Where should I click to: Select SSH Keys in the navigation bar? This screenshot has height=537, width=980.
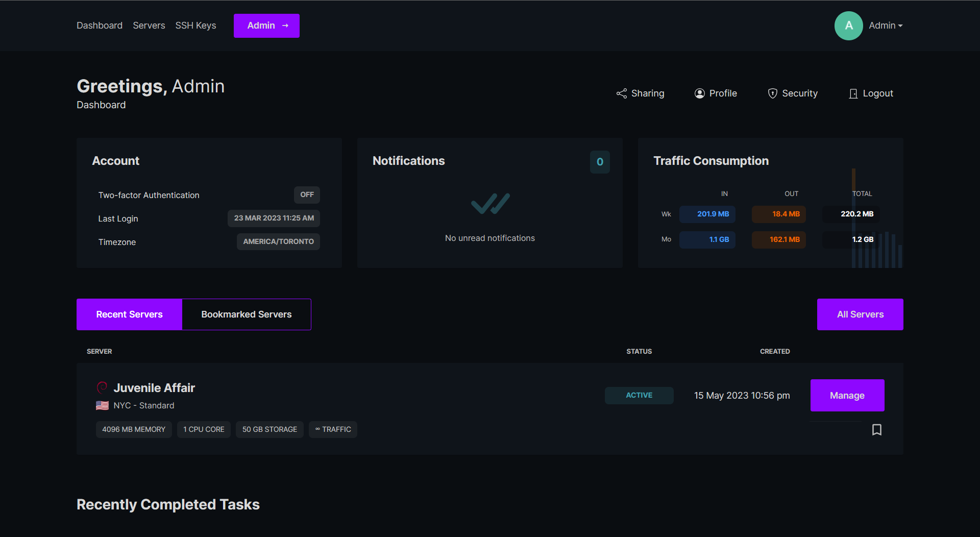[x=195, y=25]
